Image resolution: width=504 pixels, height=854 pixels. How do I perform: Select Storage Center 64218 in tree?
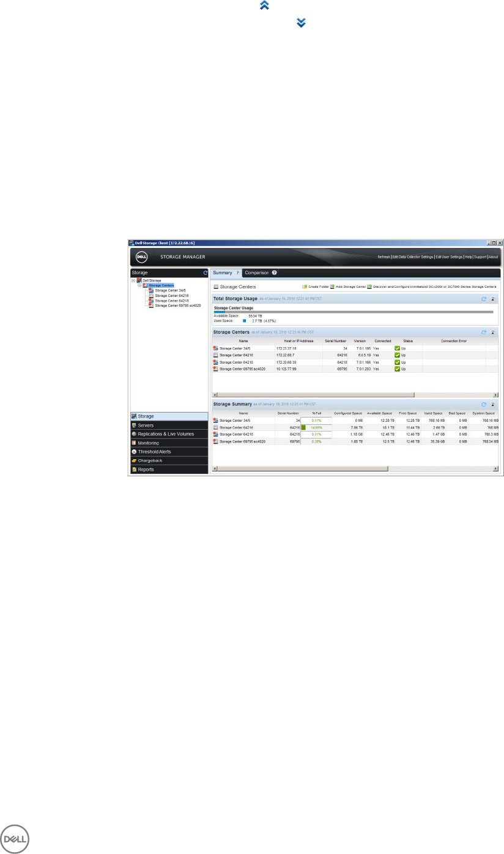tap(171, 301)
